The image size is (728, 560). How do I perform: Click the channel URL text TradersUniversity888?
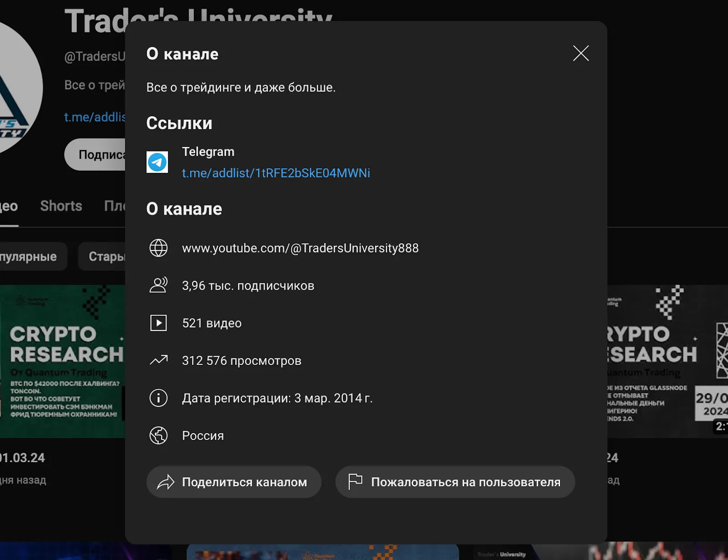pos(300,248)
